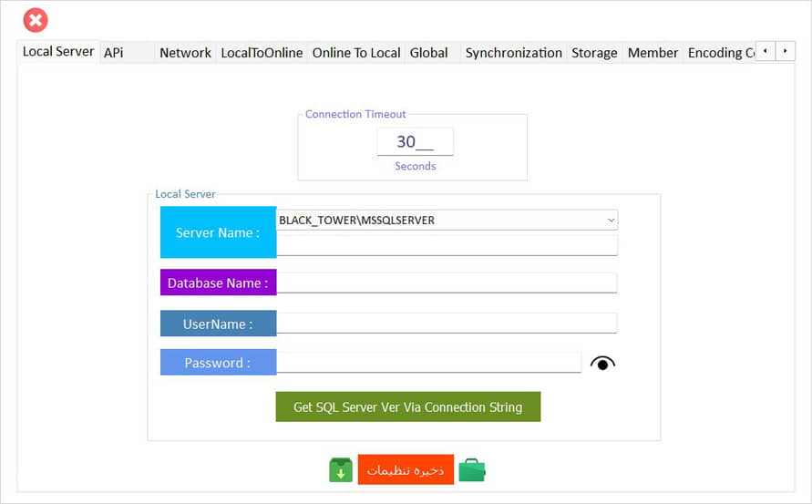Show password with the eye icon
Image resolution: width=812 pixels, height=504 pixels.
pyautogui.click(x=602, y=363)
